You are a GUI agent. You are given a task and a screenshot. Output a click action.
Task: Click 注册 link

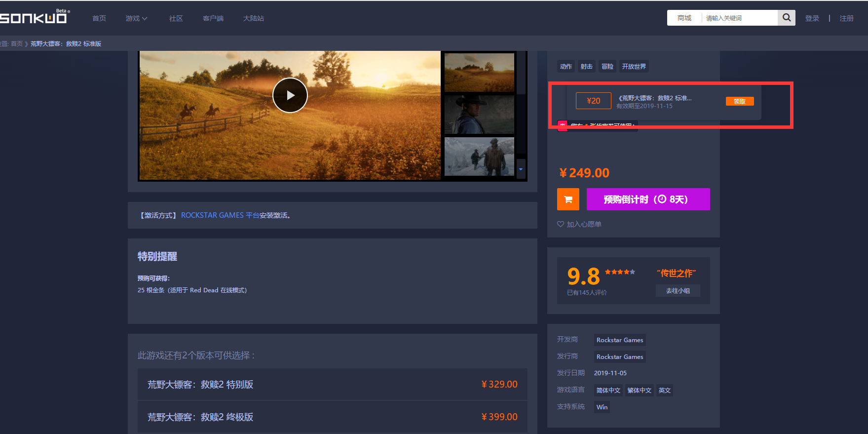coord(847,18)
